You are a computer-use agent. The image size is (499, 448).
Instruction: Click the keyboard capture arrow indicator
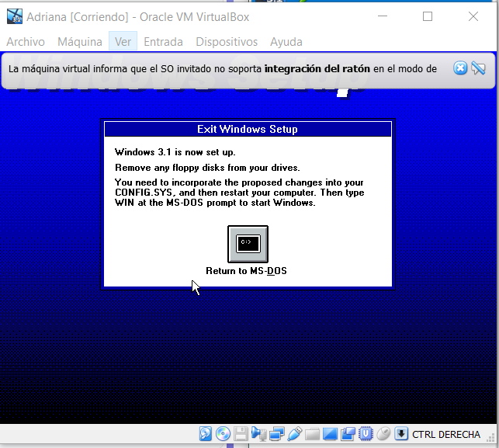click(x=401, y=434)
